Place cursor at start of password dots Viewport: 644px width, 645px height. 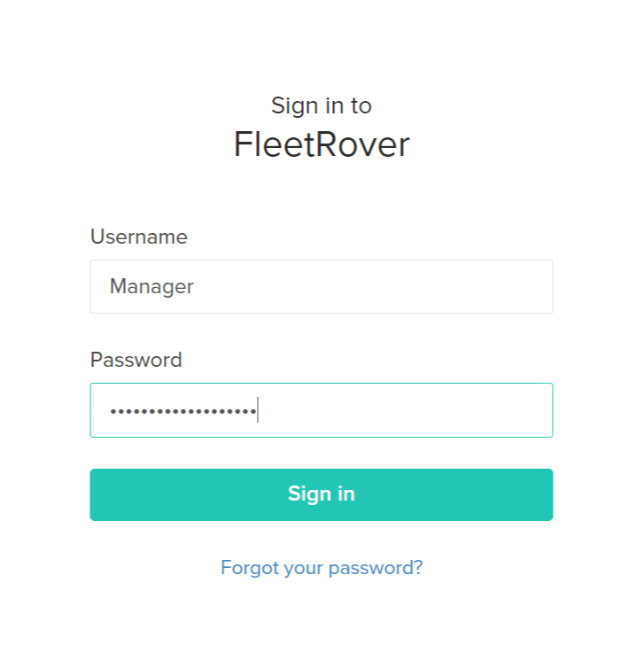tap(109, 411)
